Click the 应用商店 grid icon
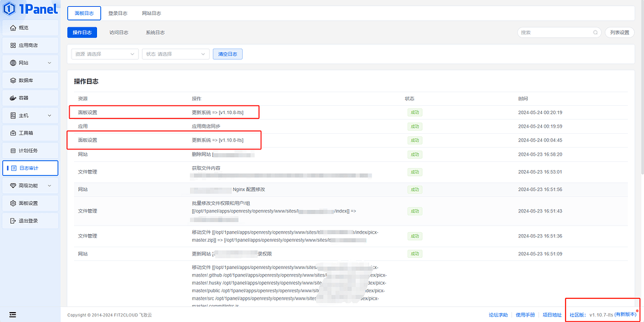Screen dimensions: 644x322 coord(12,45)
